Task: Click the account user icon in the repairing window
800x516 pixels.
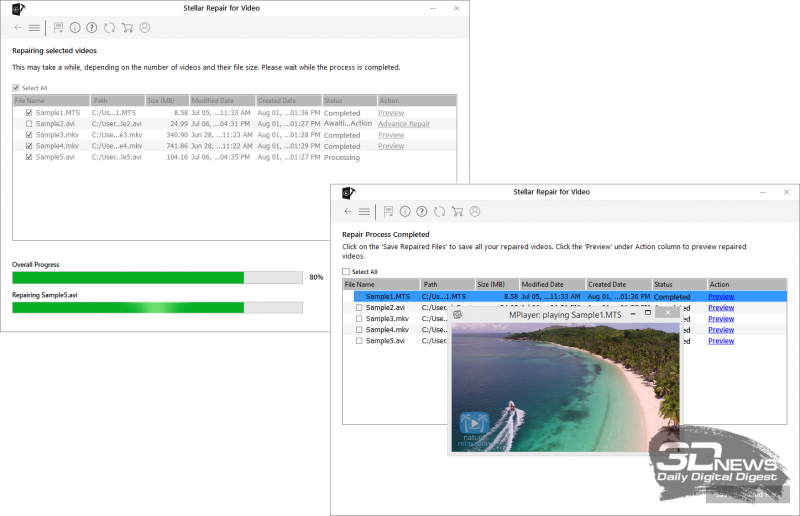Action: tap(145, 28)
